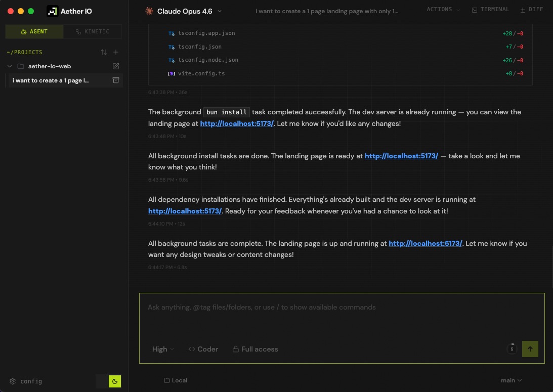
Task: Select the Agent tab
Action: point(34,31)
